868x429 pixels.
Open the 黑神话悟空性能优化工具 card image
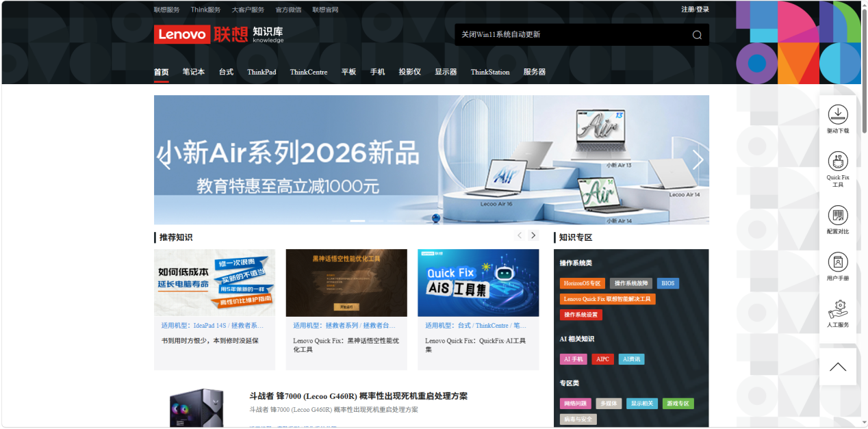point(346,283)
